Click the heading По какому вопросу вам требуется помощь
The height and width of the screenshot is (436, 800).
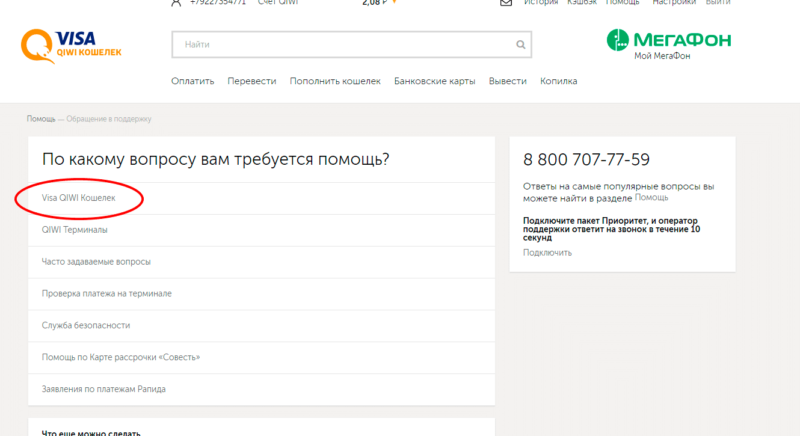[x=215, y=160]
